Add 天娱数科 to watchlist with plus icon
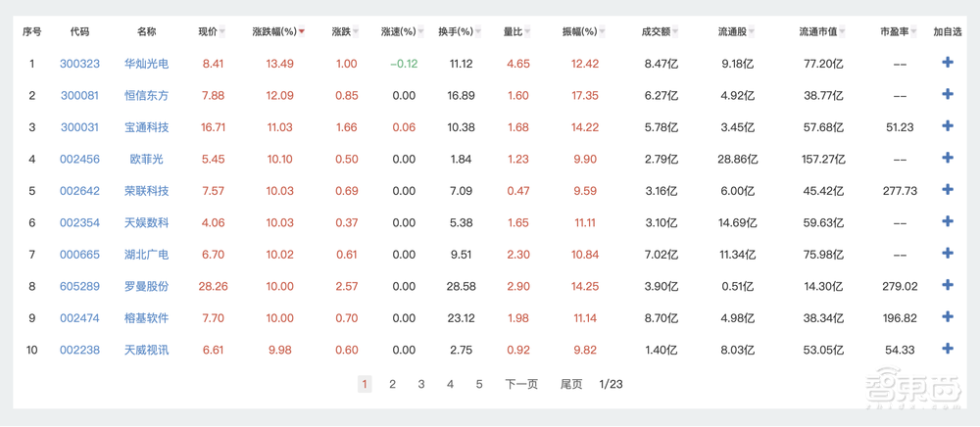The image size is (980, 427). point(948,221)
